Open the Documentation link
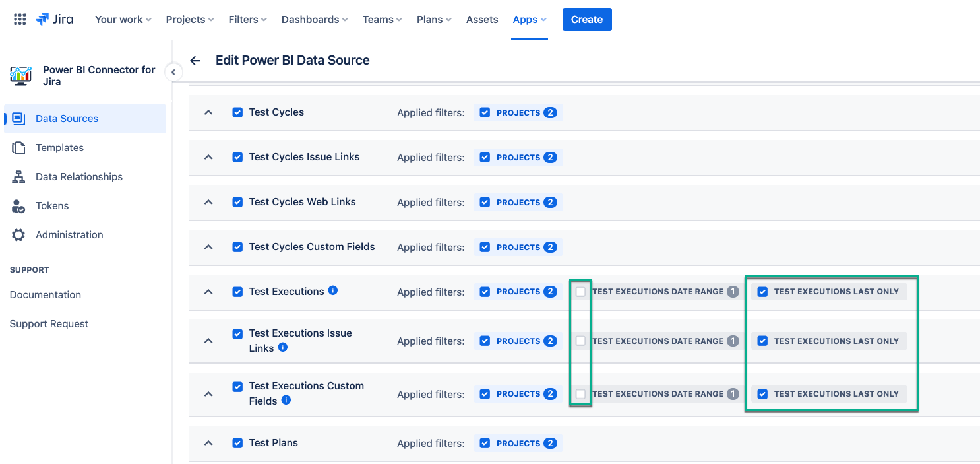Screen dimensions: 980x464 coord(46,295)
